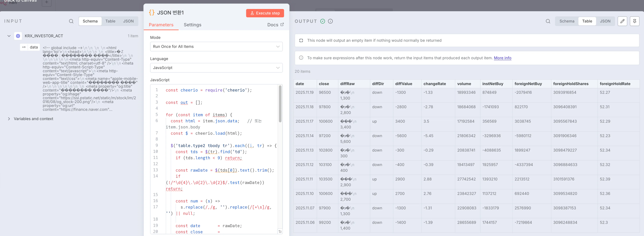Collapse the KRX_INVESTOR_ACT input node
This screenshot has height=236, width=644.
pos(9,36)
